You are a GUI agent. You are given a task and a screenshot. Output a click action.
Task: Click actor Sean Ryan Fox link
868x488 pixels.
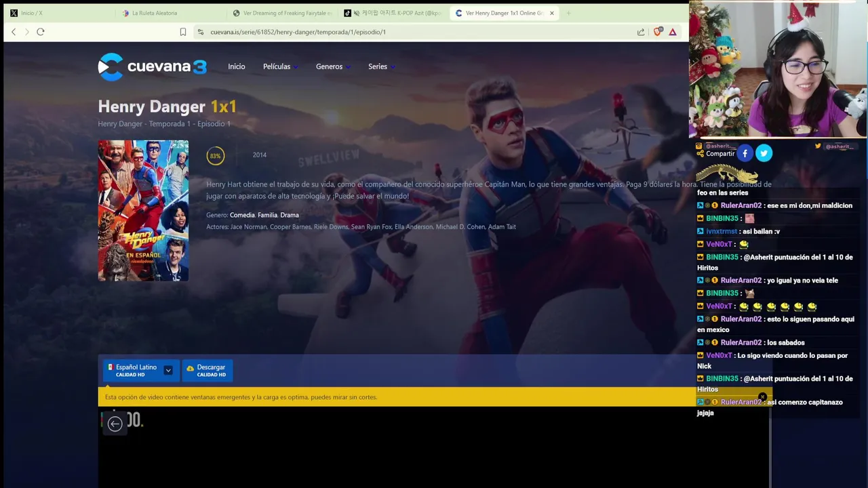click(x=372, y=227)
